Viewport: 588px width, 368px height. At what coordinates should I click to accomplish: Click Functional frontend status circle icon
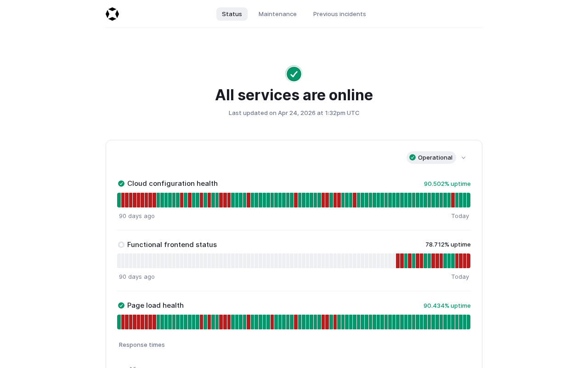tap(121, 245)
